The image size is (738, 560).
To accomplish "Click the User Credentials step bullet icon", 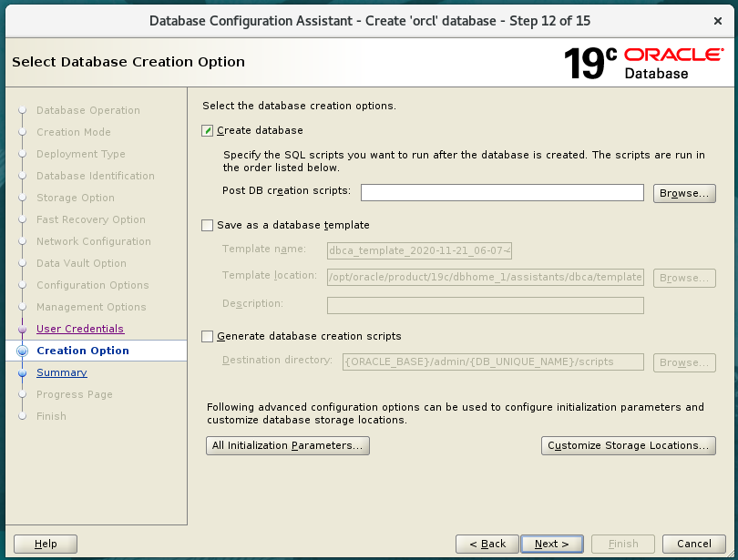I will click(22, 329).
